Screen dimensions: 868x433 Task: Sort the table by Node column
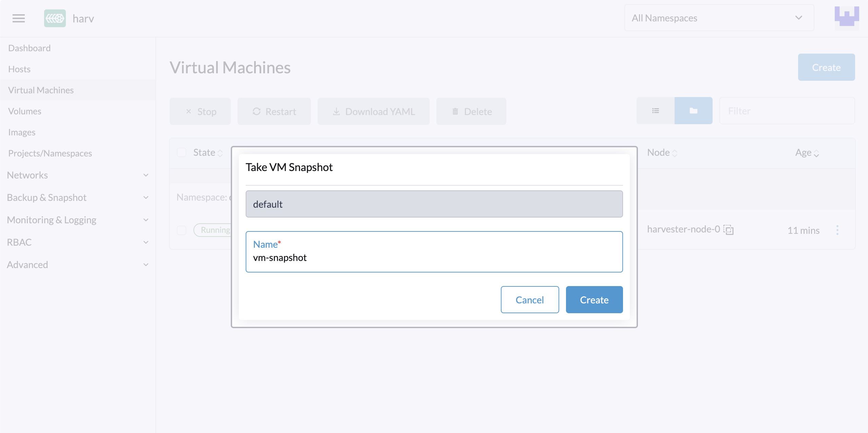point(662,153)
